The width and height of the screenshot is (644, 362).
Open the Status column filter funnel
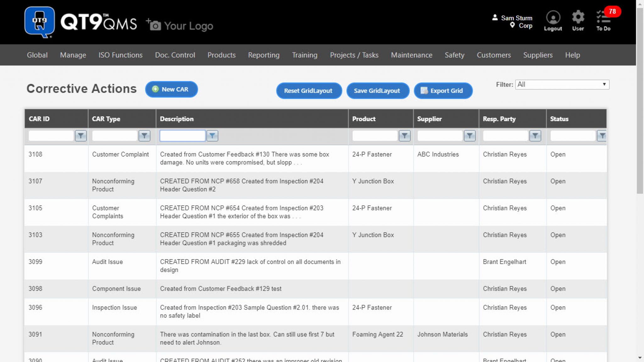pyautogui.click(x=602, y=136)
